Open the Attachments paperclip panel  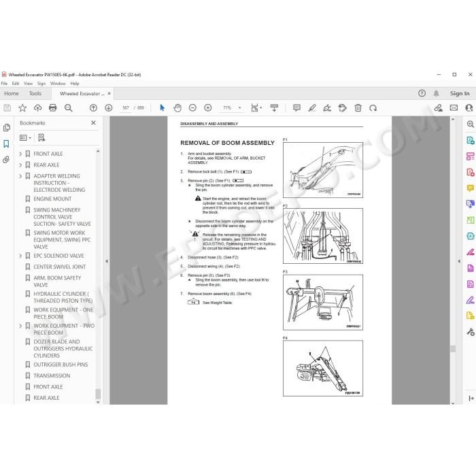(6, 159)
